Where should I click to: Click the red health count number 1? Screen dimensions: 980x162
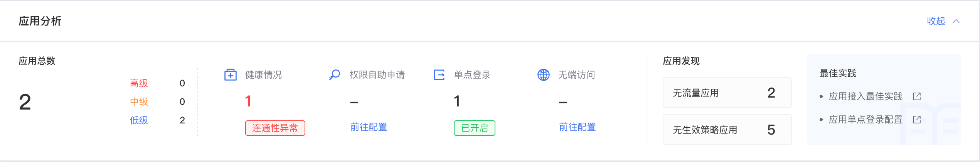coord(248,101)
